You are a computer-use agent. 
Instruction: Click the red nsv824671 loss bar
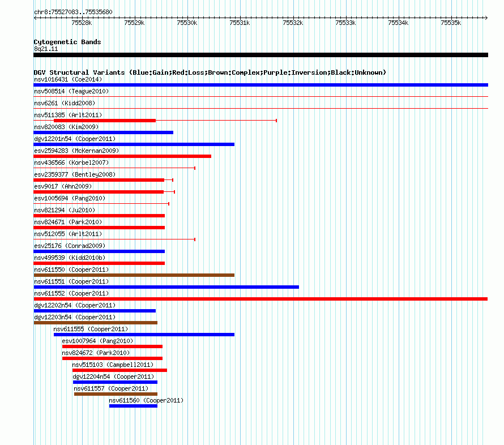tap(99, 228)
